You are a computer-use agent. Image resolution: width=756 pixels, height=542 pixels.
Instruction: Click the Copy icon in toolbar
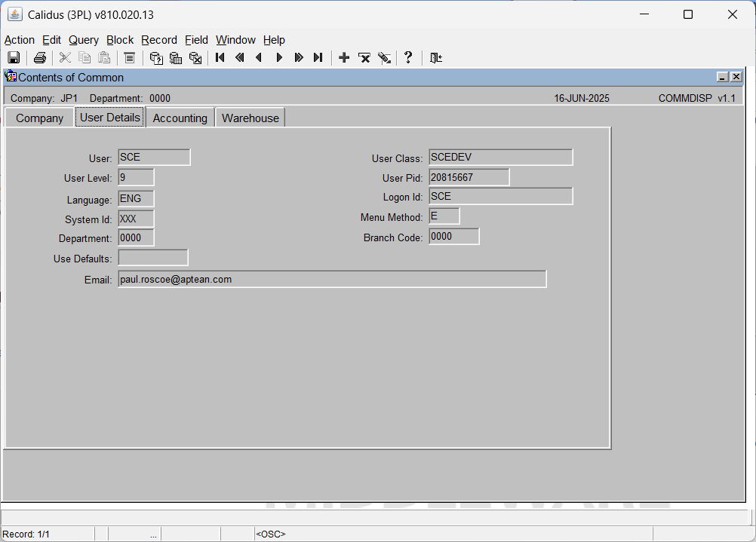pos(85,58)
